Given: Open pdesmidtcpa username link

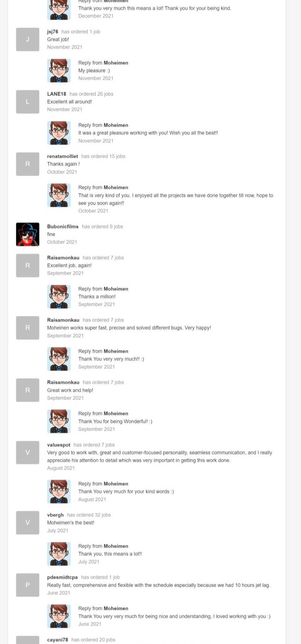Looking at the screenshot, I should (x=62, y=577).
